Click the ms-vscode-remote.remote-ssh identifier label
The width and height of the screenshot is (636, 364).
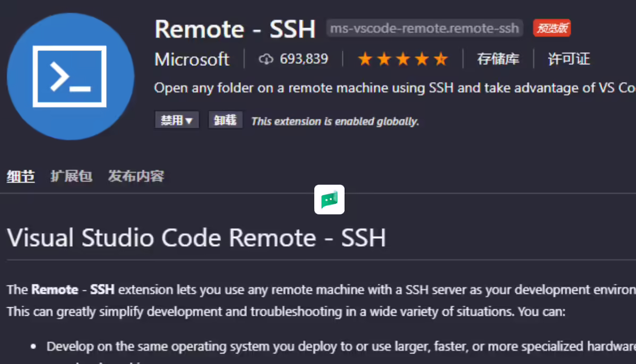[x=425, y=28]
